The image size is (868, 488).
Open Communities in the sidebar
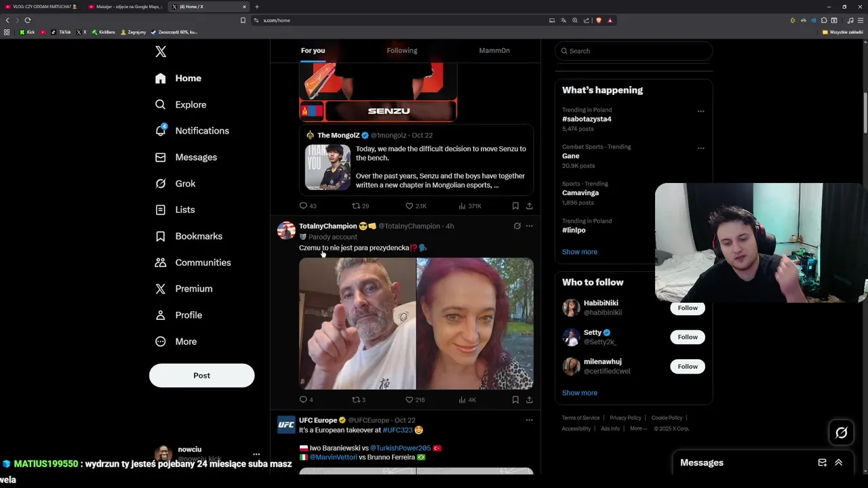193,262
